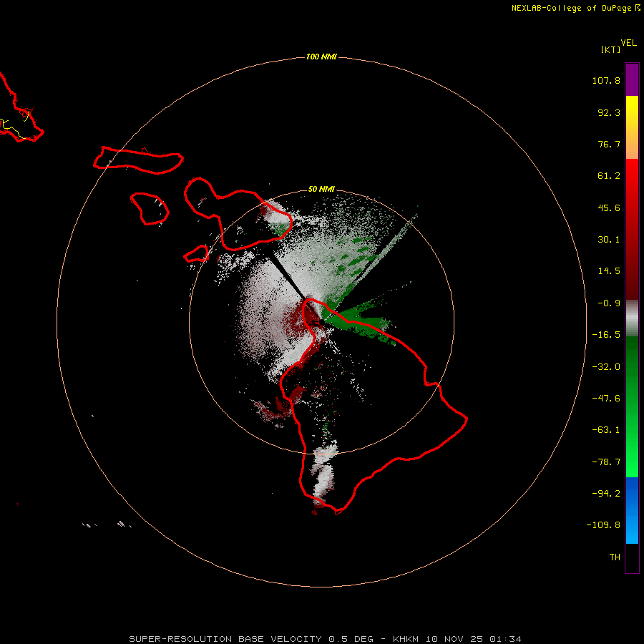Click the 14.5 velocity scale value
This screenshot has height=644, width=644.
click(609, 271)
